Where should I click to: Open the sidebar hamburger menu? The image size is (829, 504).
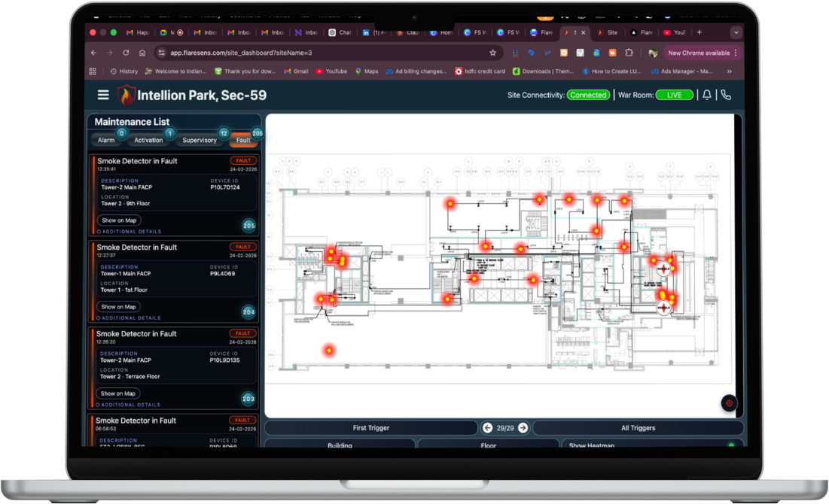[103, 95]
